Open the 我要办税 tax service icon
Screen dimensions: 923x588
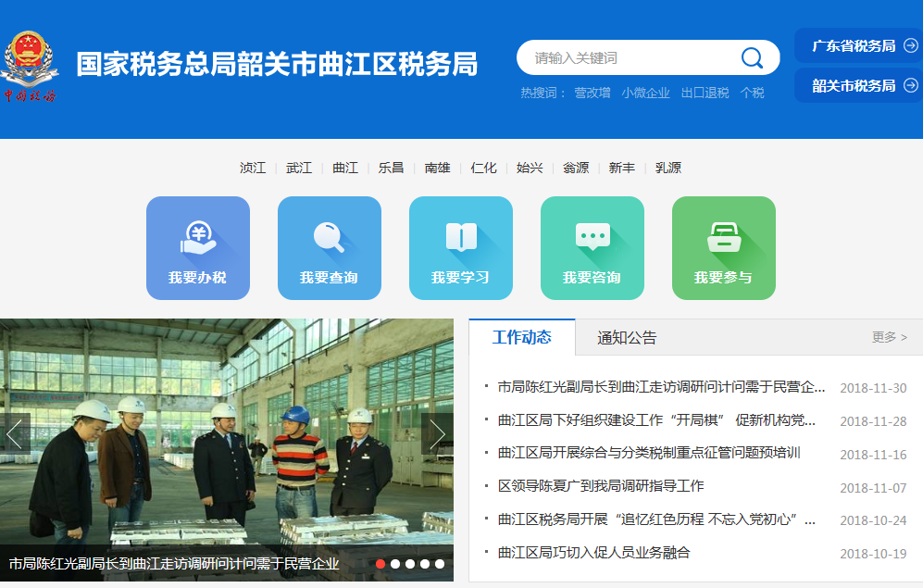click(198, 247)
